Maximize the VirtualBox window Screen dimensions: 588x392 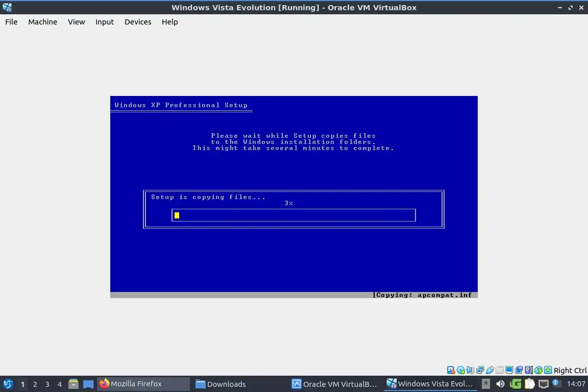coord(571,8)
